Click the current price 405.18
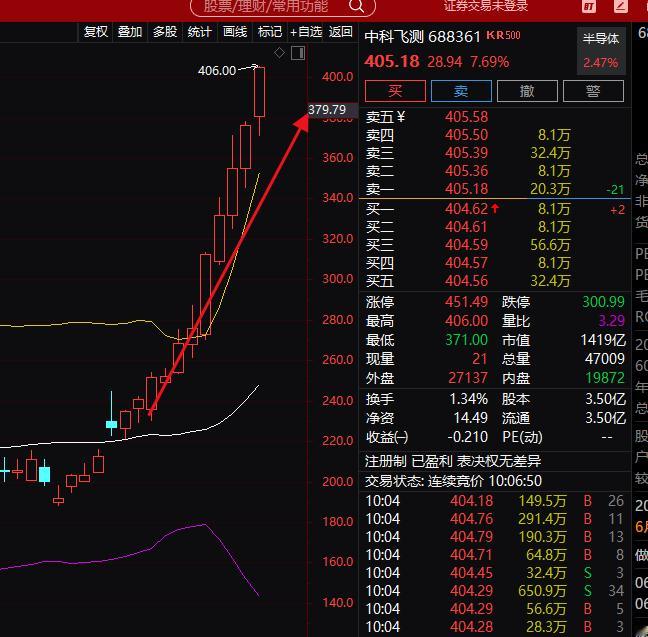 pos(392,62)
